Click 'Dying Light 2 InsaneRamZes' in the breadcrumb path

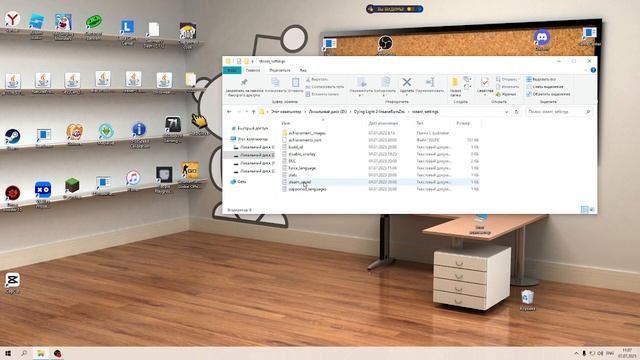tap(379, 111)
